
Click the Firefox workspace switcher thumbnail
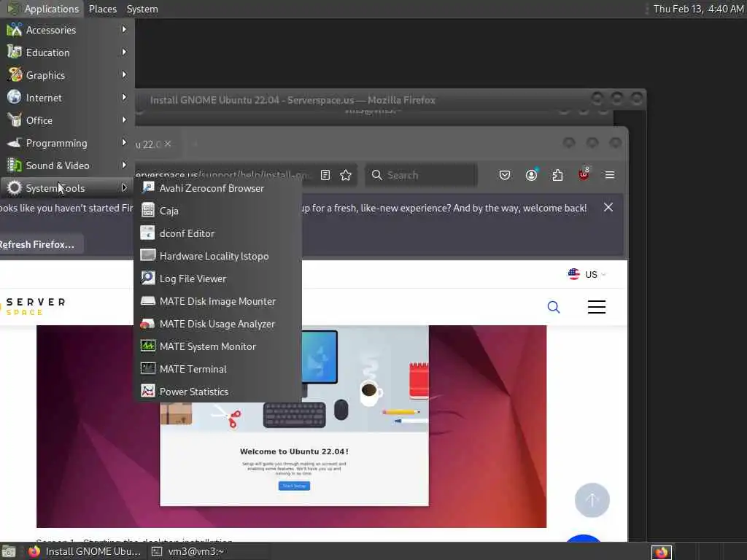click(x=661, y=553)
